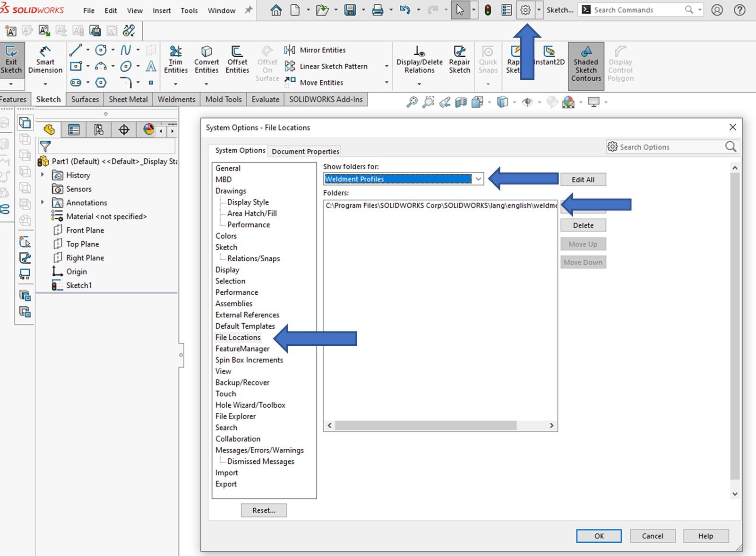
Task: Open the Show folders for dropdown
Action: [x=478, y=179]
